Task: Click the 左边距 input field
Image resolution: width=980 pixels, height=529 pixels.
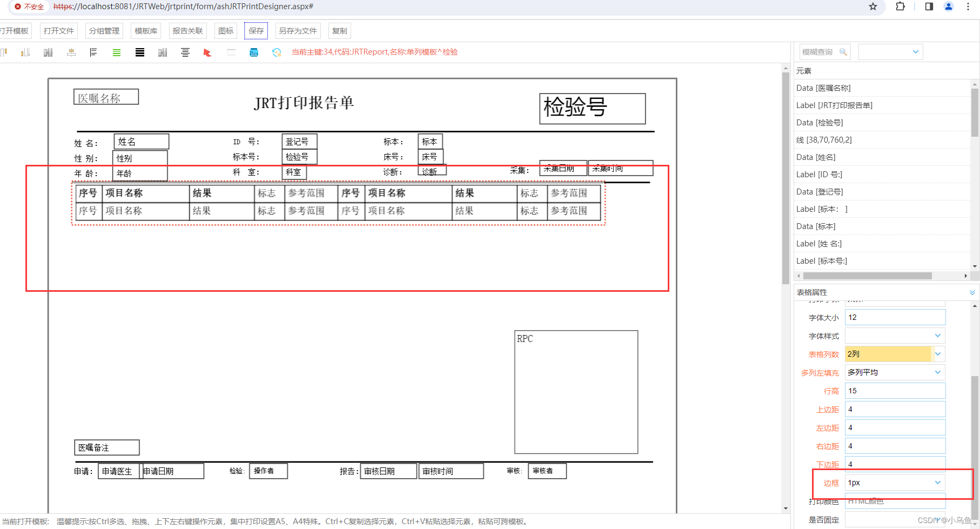Action: pos(895,427)
